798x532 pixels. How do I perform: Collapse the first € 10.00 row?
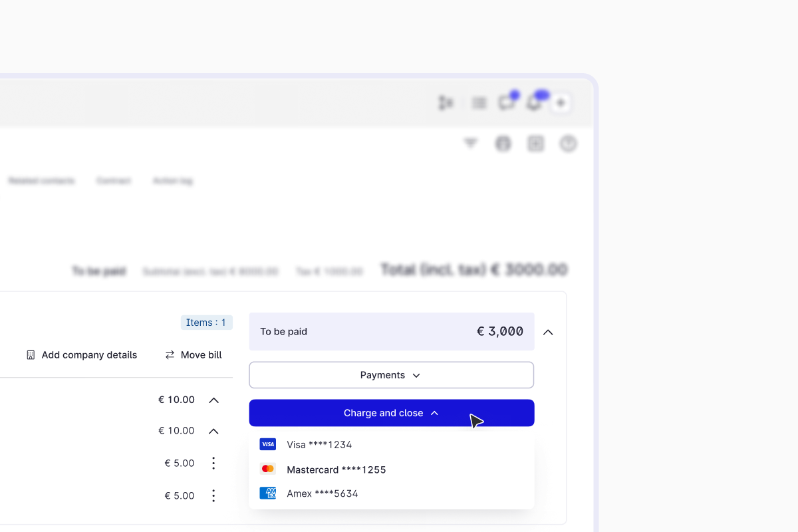(x=213, y=400)
